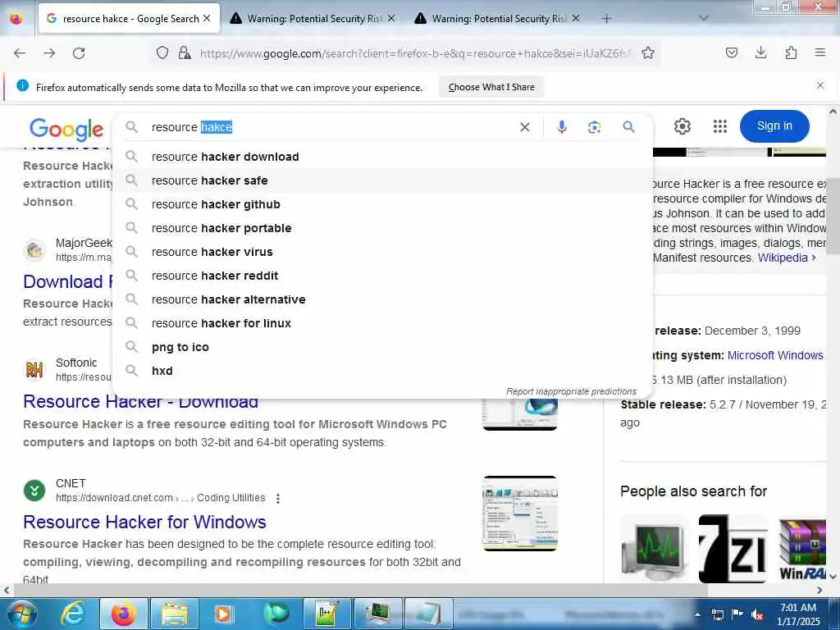Launch Internet Explorer from the taskbar
This screenshot has height=630, width=840.
72,614
